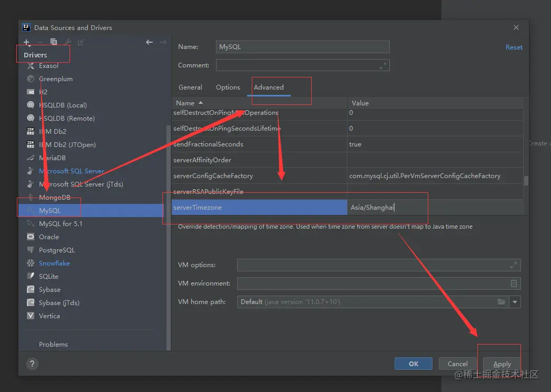Open the VM environment variables editor icon
The width and height of the screenshot is (551, 392).
point(514,283)
